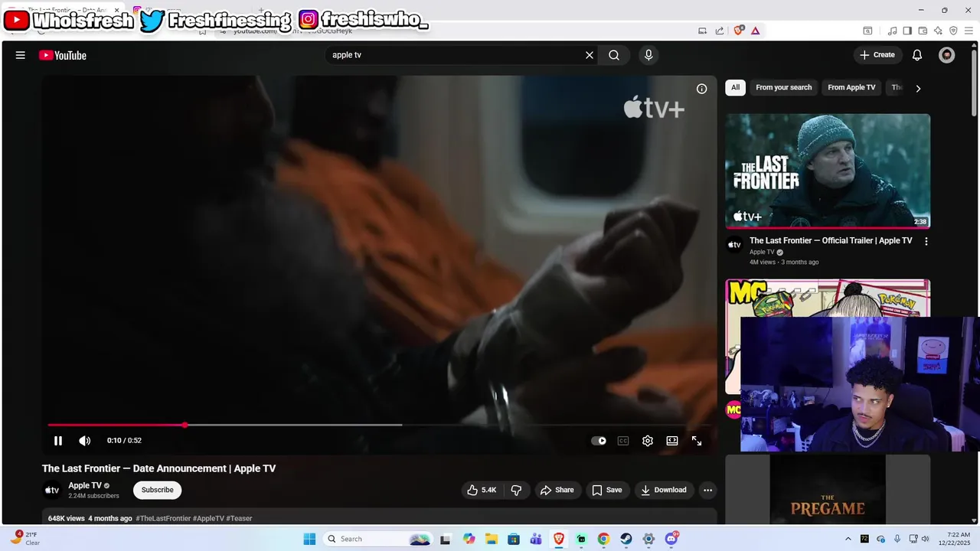Screen dimensions: 980x551
Task: Open the Brave main hamburger menu
Action: [x=969, y=31]
